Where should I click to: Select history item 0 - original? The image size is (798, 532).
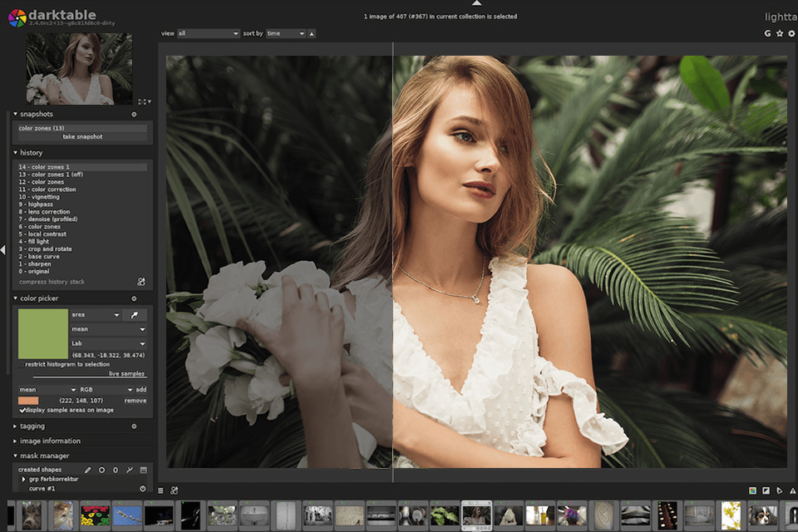pos(82,272)
